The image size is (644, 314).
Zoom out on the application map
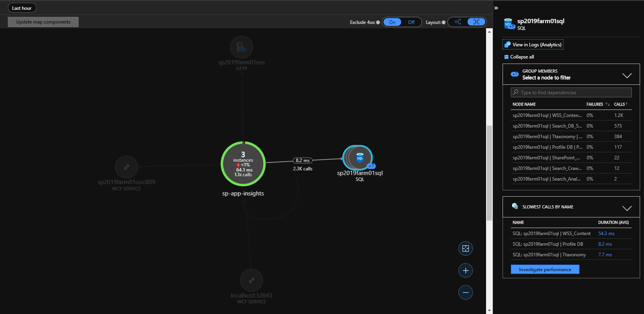pyautogui.click(x=466, y=292)
